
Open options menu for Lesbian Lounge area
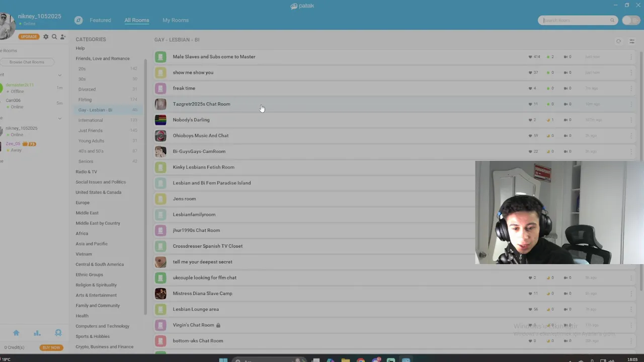(631, 309)
